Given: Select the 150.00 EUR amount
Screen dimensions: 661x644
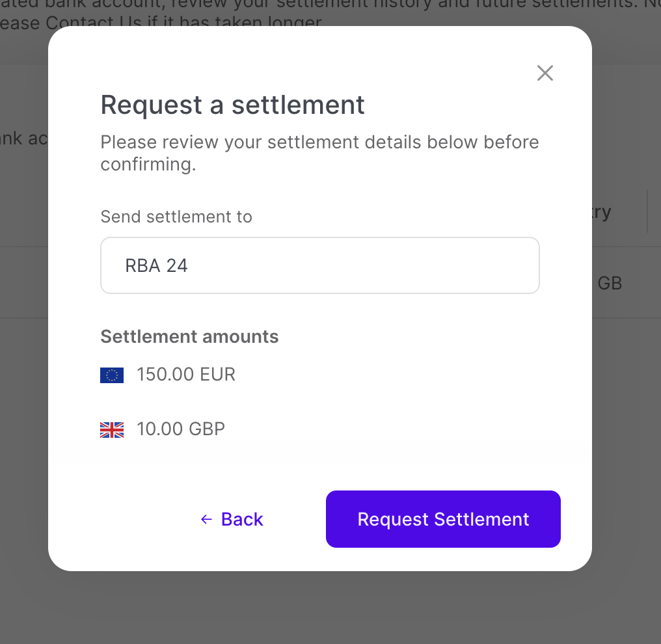Looking at the screenshot, I should pyautogui.click(x=186, y=375).
